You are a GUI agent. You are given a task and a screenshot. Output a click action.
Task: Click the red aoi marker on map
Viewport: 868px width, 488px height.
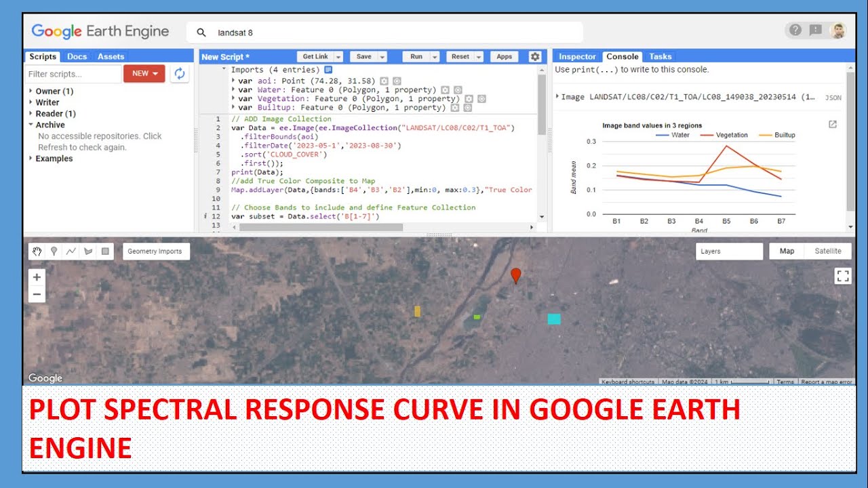click(516, 275)
